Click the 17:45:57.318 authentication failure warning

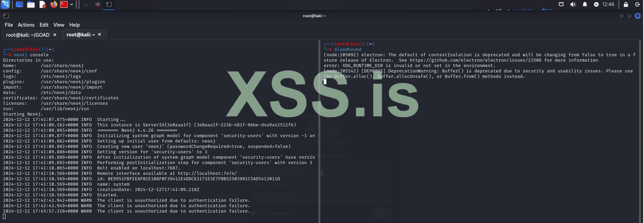tap(127, 211)
